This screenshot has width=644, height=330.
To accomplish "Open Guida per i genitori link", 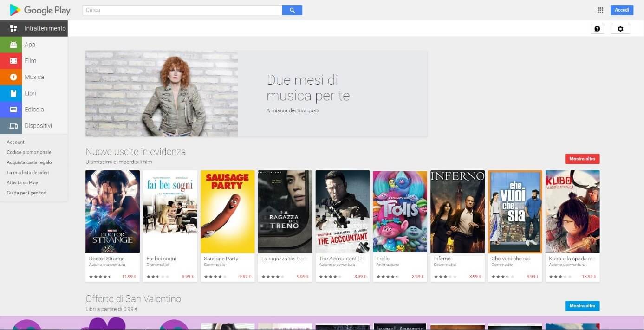I will pos(26,193).
